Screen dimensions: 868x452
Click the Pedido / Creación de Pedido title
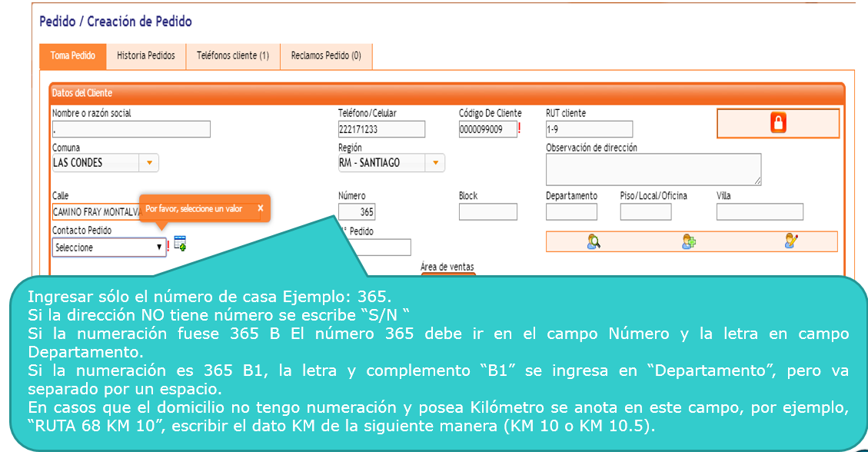pos(115,22)
